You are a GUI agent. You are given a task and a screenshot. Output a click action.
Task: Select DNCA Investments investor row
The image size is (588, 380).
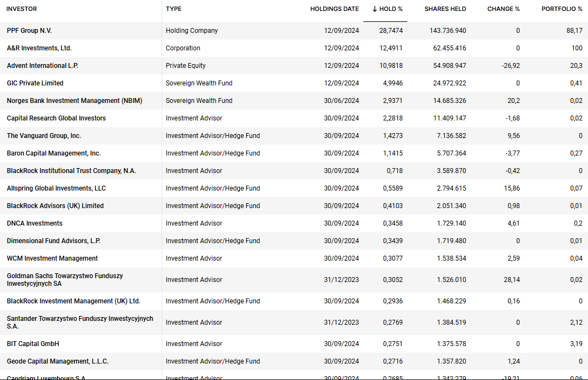[x=35, y=223]
